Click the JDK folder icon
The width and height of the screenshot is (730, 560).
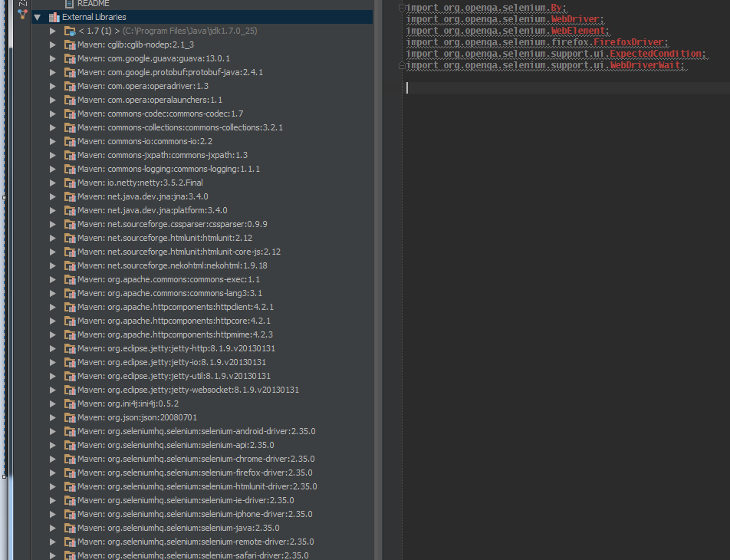click(70, 31)
